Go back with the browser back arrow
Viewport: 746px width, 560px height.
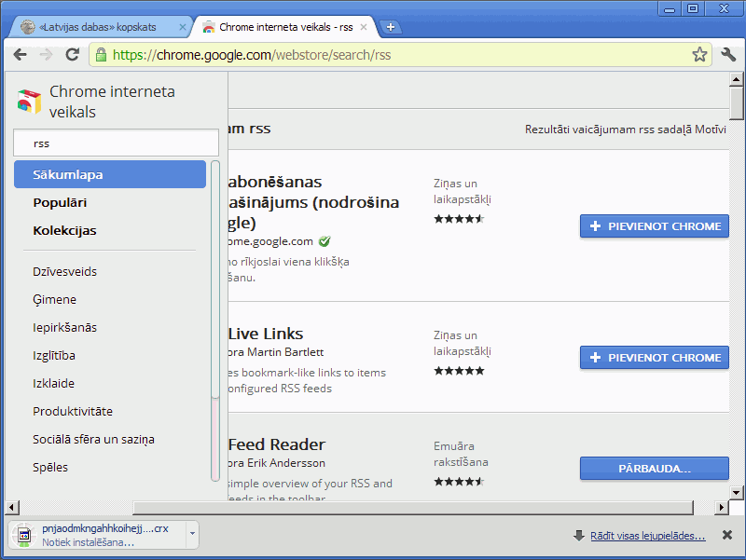point(20,55)
